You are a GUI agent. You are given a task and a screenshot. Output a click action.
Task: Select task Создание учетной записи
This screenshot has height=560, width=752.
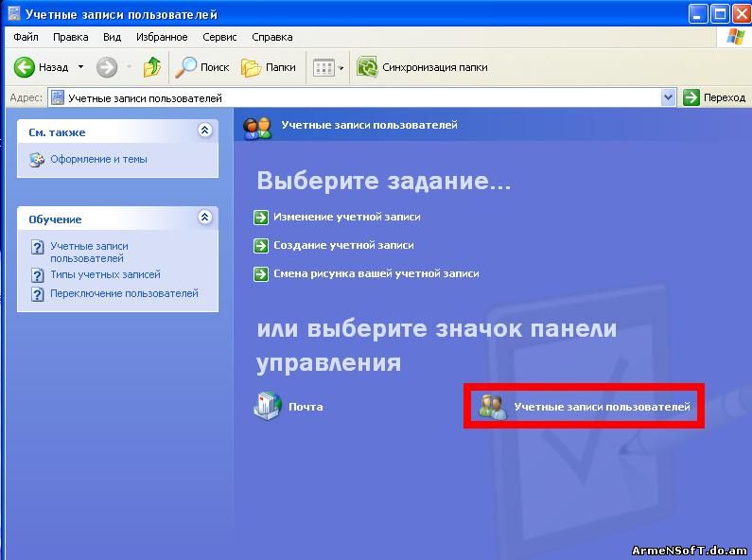tap(343, 245)
